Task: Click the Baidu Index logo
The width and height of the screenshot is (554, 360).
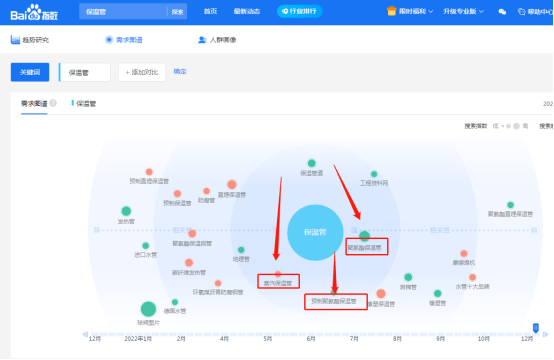Action: 34,12
